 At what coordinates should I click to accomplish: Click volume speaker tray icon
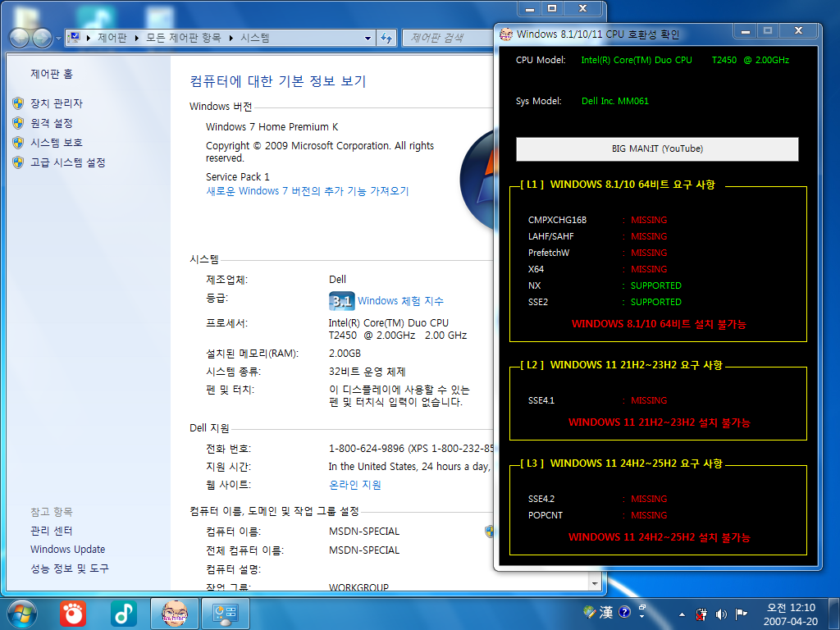click(721, 614)
